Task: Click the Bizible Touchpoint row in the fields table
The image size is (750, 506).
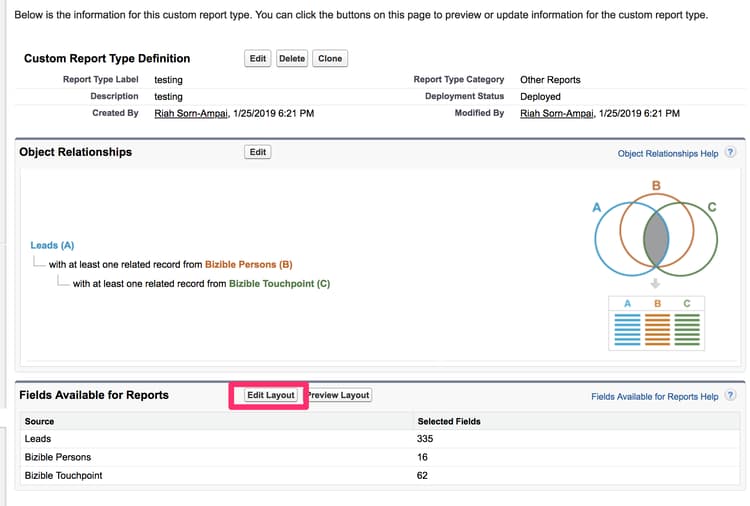Action: 381,475
